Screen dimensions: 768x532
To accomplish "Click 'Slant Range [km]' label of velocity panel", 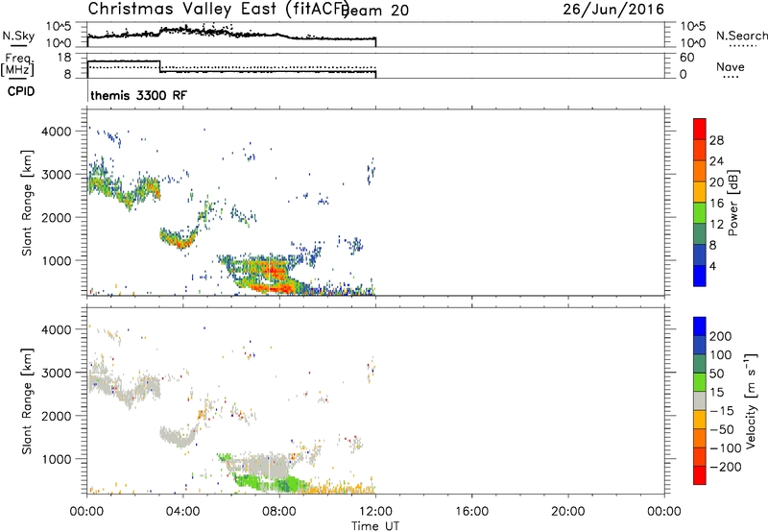I will [x=27, y=401].
